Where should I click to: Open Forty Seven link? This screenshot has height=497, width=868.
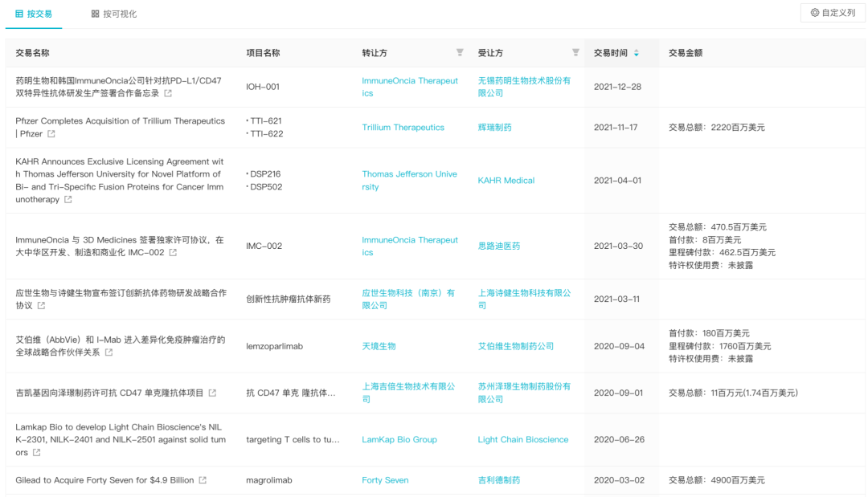click(385, 480)
